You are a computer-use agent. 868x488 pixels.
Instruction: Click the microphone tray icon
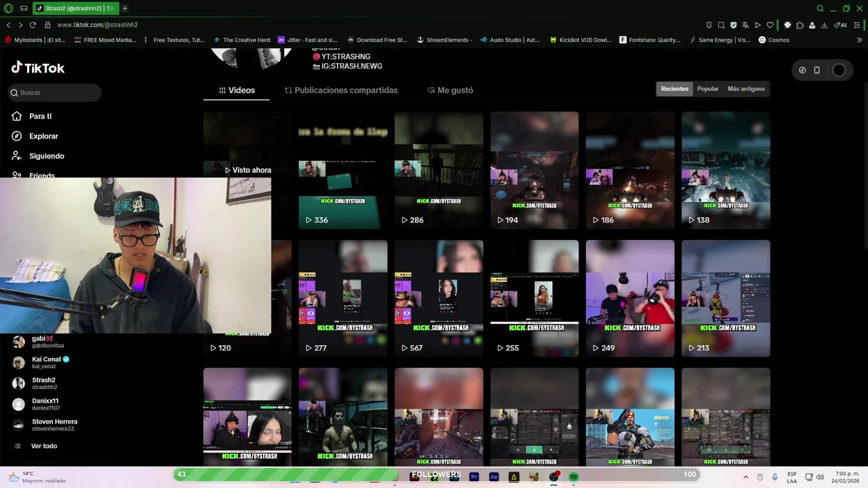[775, 477]
